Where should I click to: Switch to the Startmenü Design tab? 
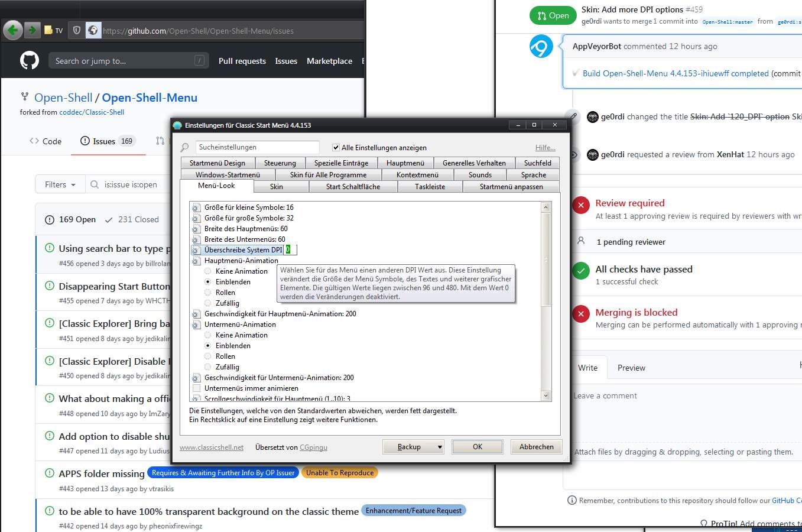pyautogui.click(x=217, y=163)
